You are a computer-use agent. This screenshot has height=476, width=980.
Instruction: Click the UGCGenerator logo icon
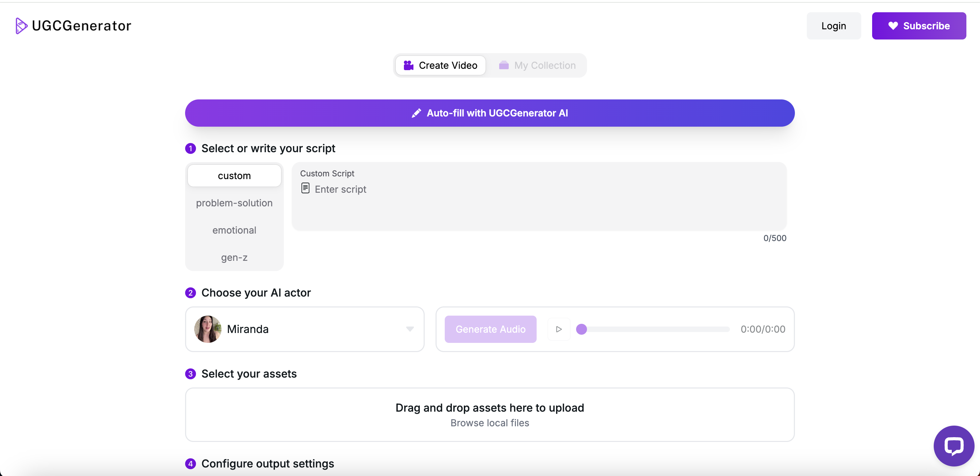21,26
